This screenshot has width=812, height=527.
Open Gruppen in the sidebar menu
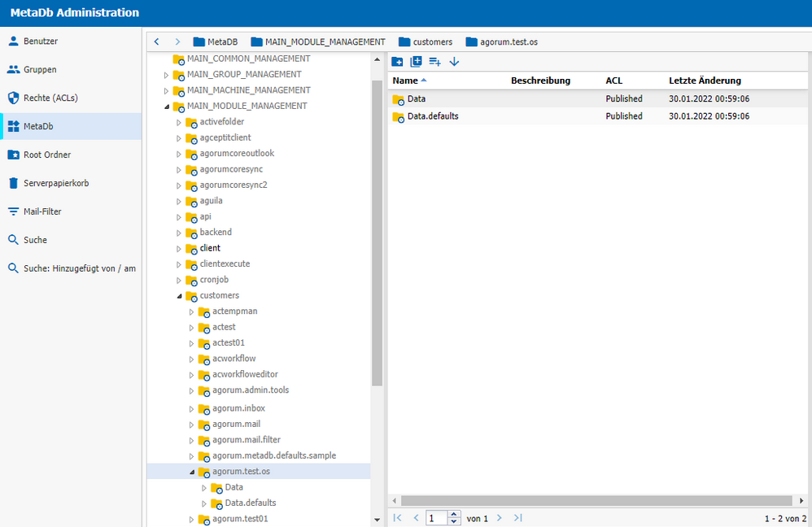coord(71,69)
